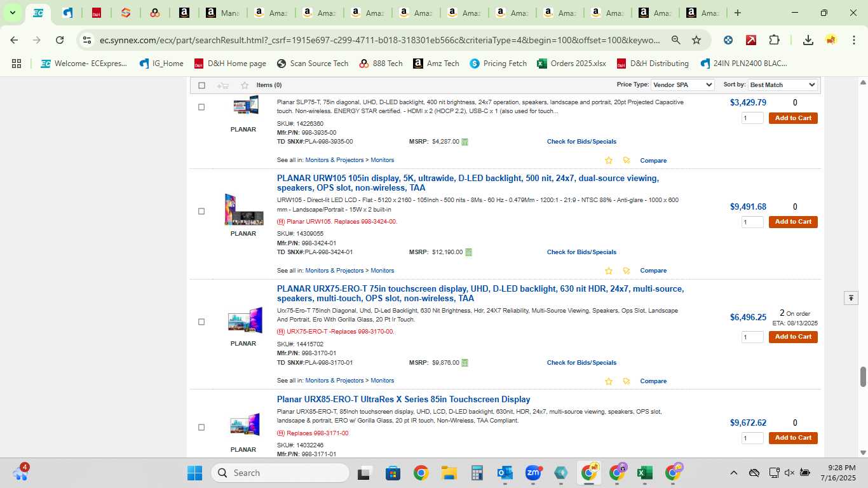Add the $6,496.25 URX75-ERO-T to cart
This screenshot has width=868, height=488.
point(793,337)
